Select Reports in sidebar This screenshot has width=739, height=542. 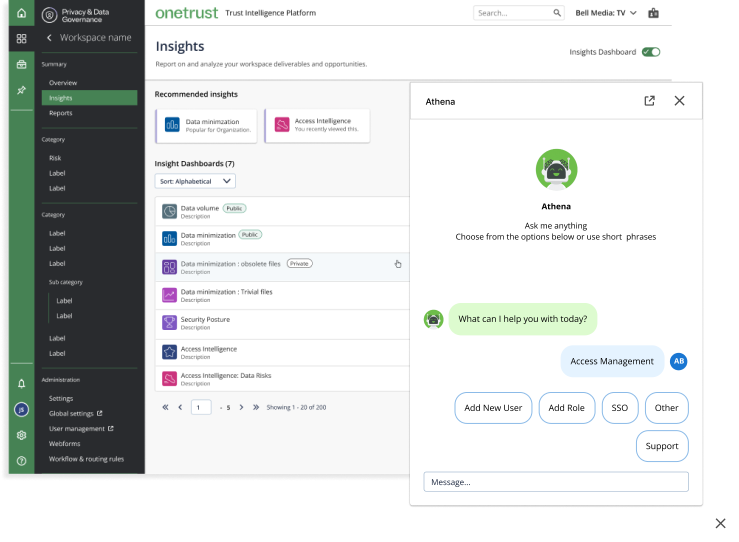(x=61, y=113)
